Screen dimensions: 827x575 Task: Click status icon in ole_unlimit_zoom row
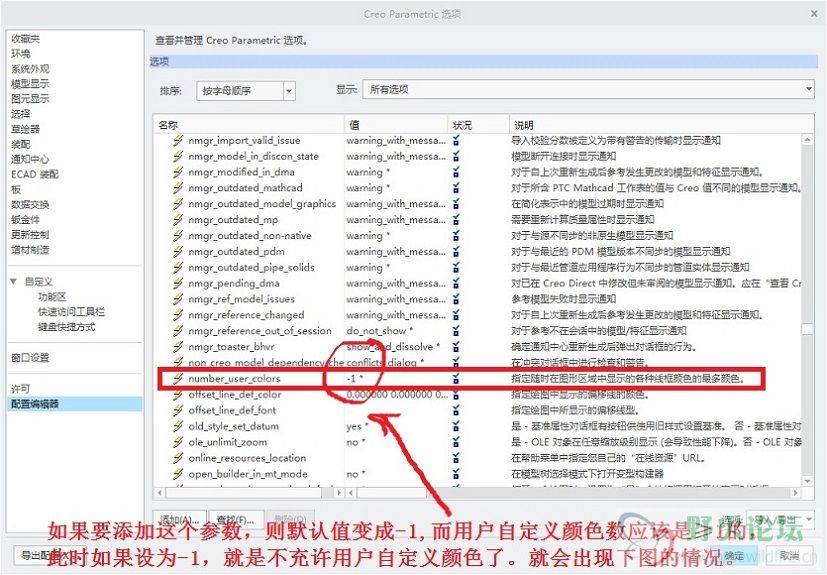pos(456,442)
